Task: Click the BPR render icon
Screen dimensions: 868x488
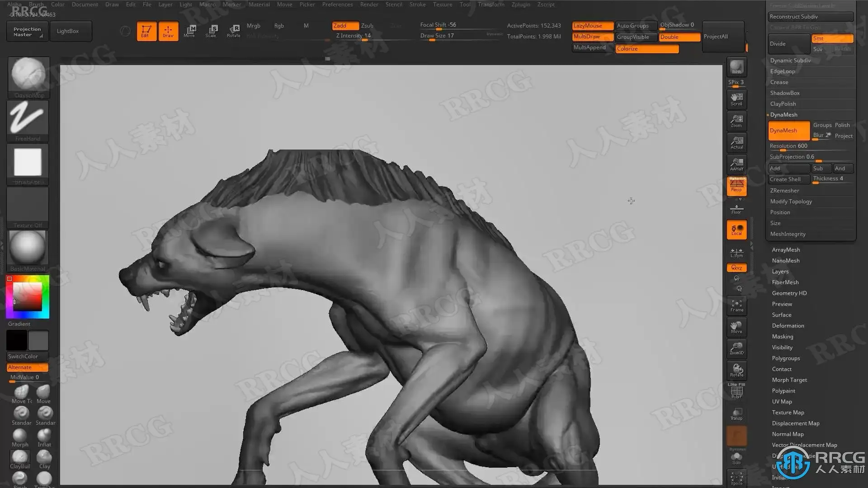Action: pyautogui.click(x=736, y=67)
